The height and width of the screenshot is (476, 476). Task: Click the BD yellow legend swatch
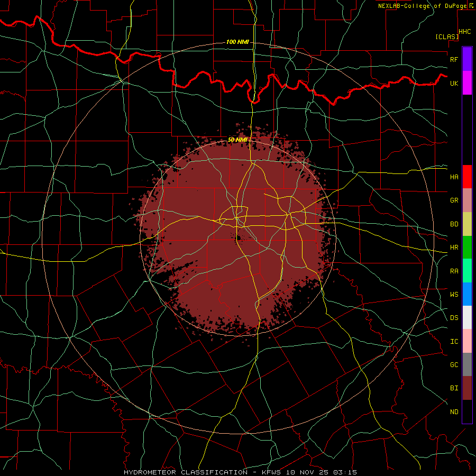(467, 224)
